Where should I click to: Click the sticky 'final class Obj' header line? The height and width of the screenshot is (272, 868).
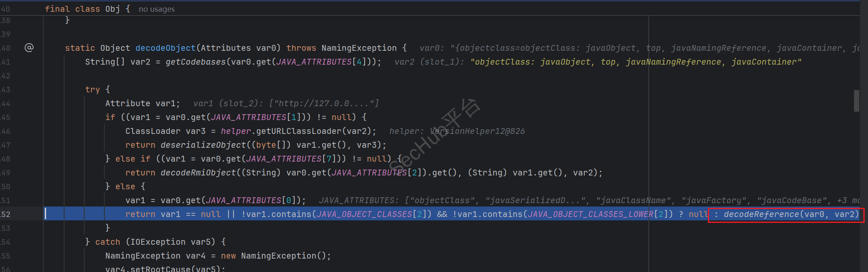tap(82, 9)
